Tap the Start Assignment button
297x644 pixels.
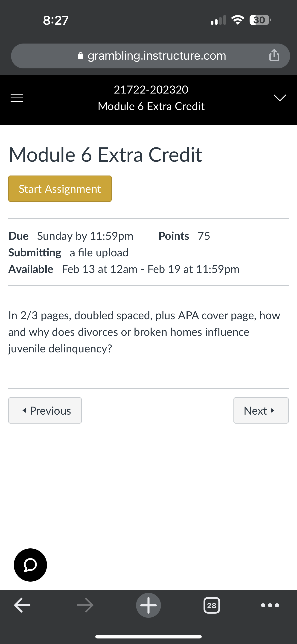60,189
